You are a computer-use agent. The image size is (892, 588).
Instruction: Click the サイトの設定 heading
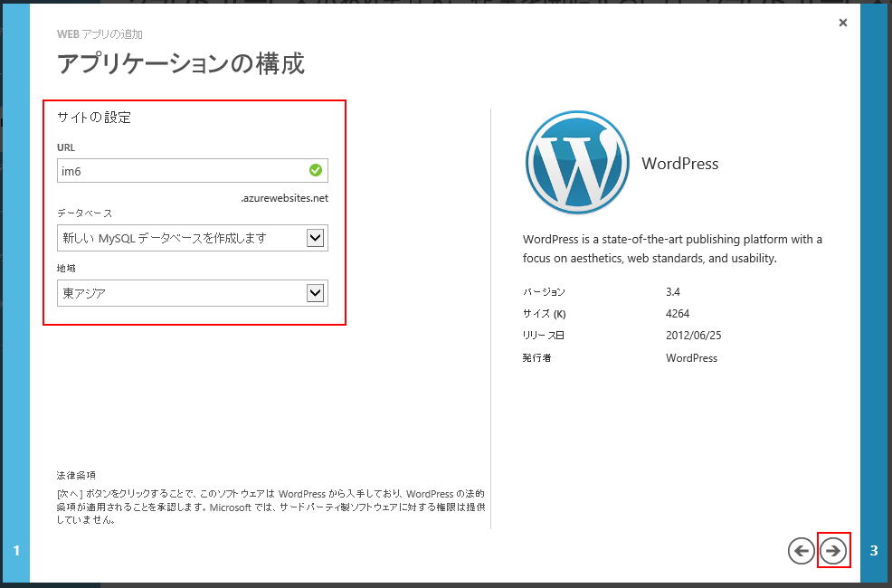(94, 117)
